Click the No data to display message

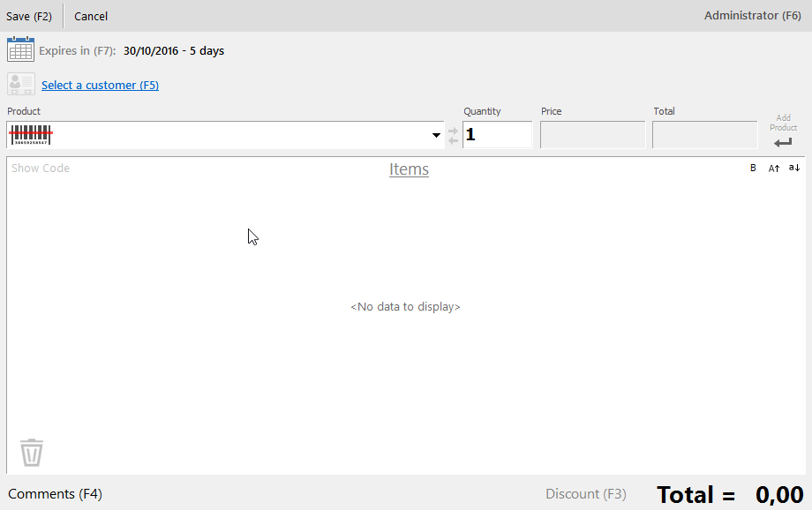[405, 306]
